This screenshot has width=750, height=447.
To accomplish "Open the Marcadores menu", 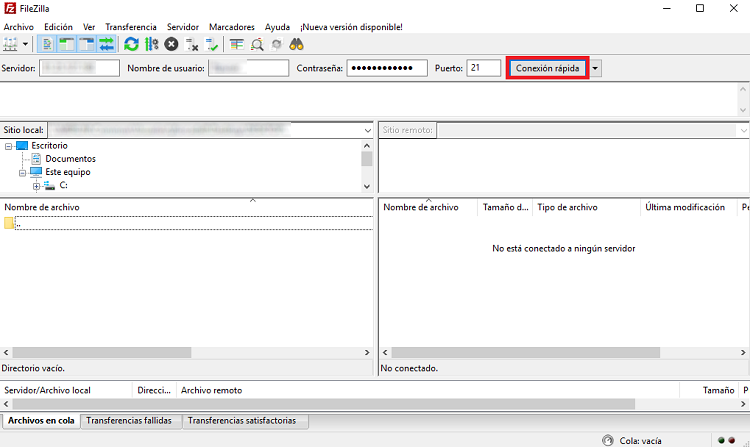I will 232,27.
